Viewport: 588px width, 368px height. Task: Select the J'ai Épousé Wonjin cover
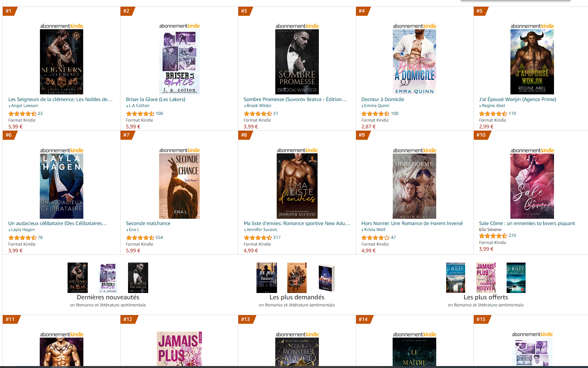click(x=532, y=62)
